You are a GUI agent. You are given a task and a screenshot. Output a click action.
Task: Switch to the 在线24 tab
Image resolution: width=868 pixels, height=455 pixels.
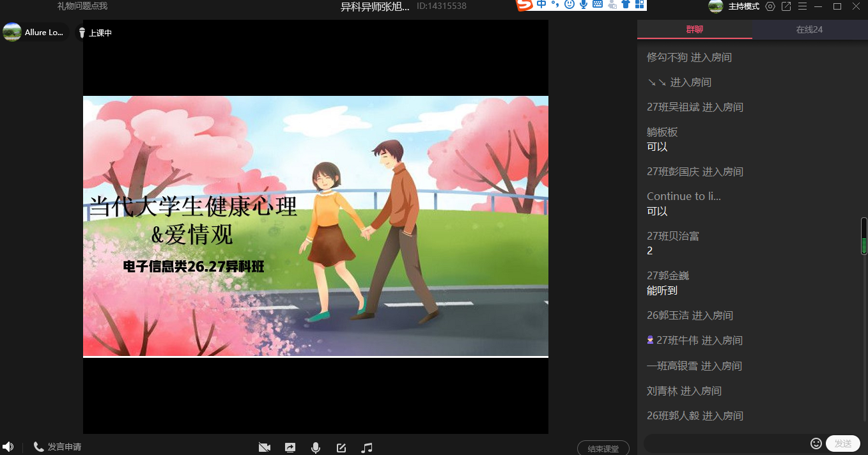click(809, 29)
